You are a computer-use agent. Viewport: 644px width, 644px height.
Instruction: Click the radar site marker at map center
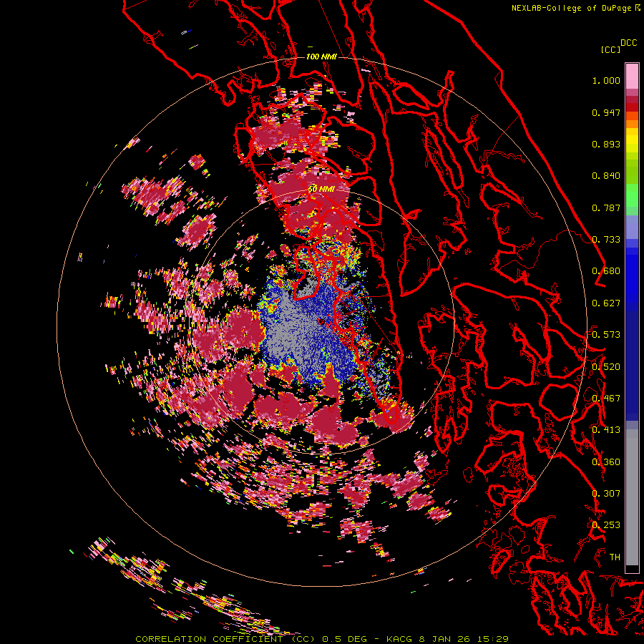321,321
